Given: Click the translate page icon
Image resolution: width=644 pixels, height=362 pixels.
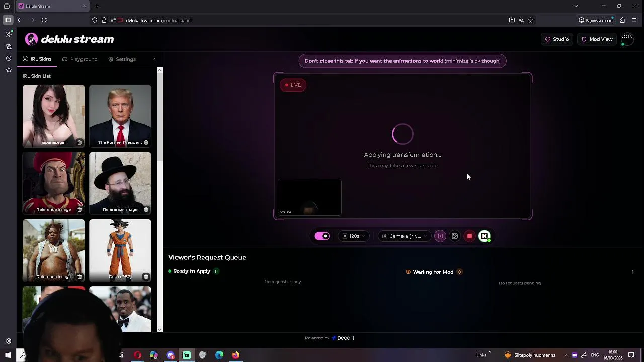Looking at the screenshot, I should click(x=521, y=20).
